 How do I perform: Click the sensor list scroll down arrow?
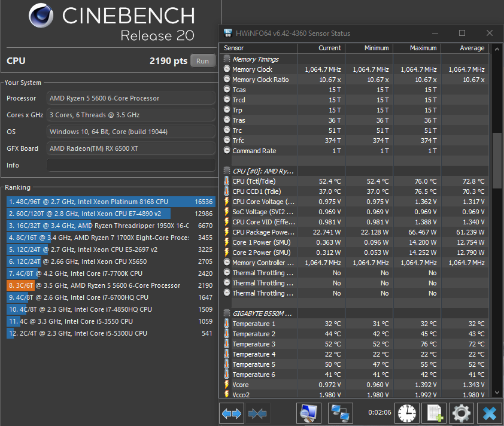click(497, 392)
